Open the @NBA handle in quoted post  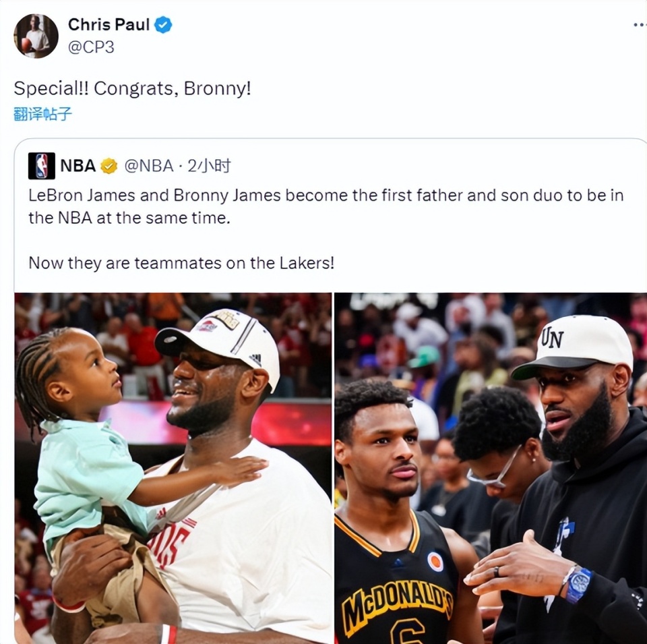[x=149, y=166]
